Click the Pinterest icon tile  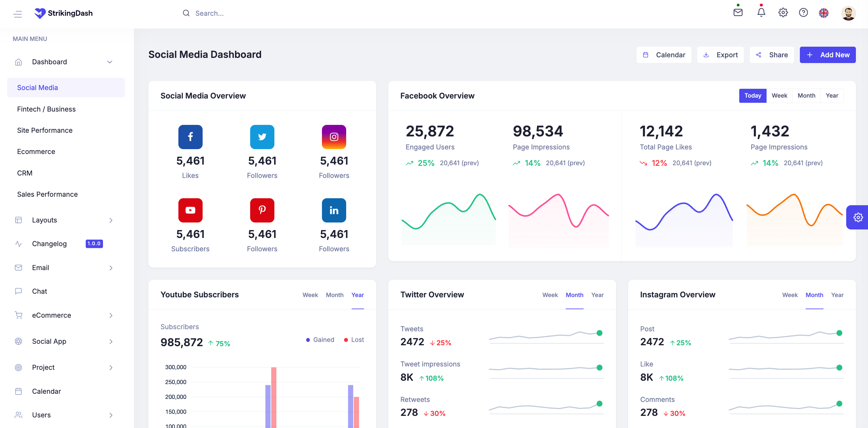262,210
